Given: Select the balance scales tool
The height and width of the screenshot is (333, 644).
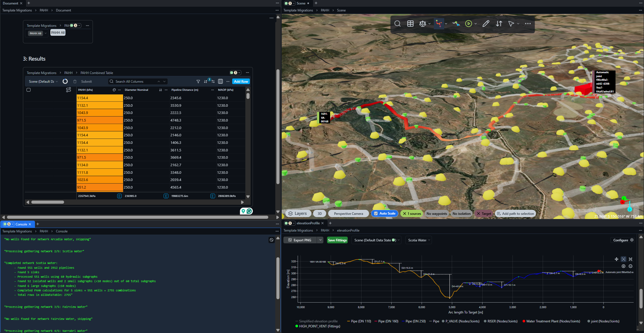Looking at the screenshot, I should tap(422, 24).
